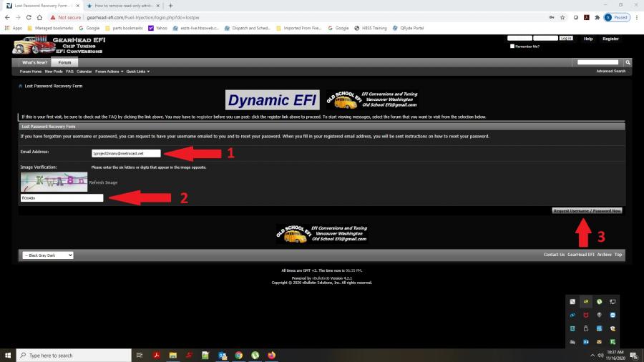Click the forum search magnifier icon
644x362 pixels.
click(628, 63)
